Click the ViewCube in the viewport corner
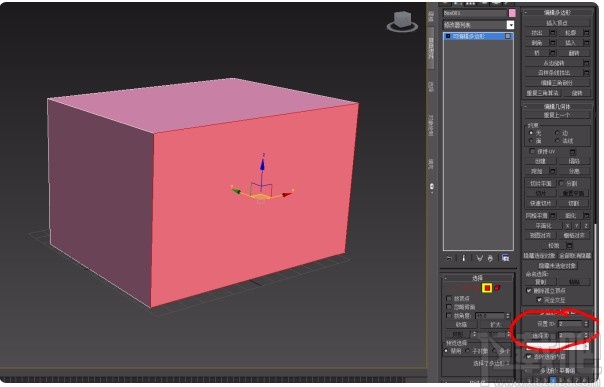 403,22
